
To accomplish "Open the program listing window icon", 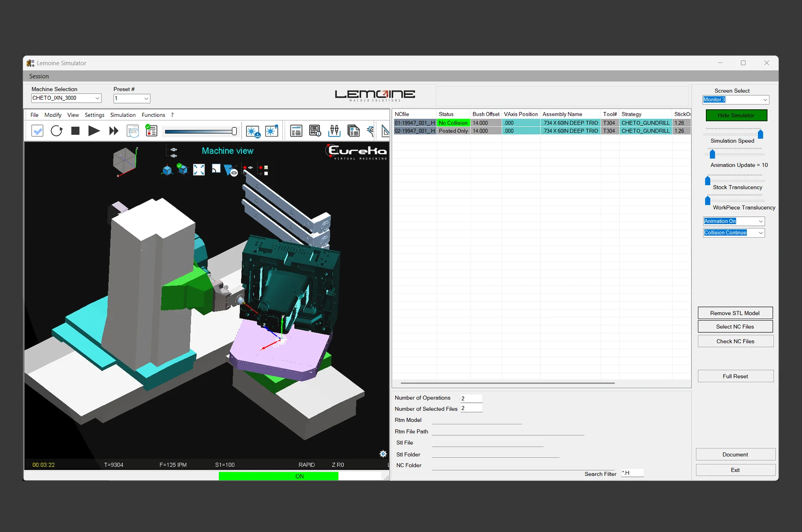I will (296, 131).
